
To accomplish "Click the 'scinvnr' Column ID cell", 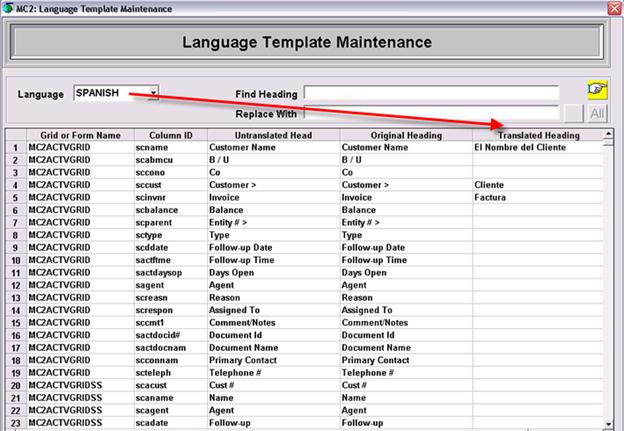I will (x=171, y=198).
